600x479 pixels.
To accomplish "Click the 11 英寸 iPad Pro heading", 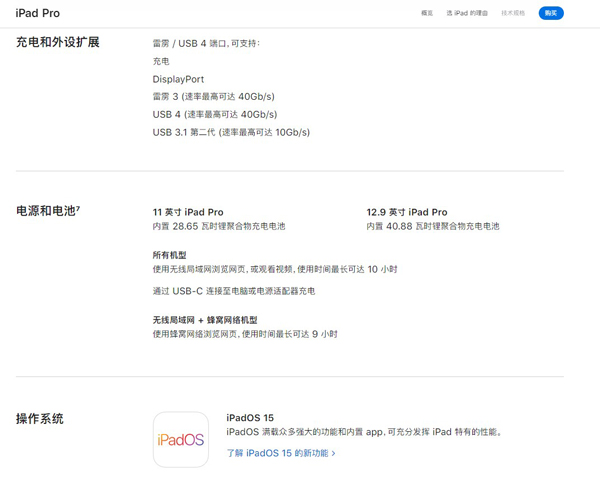I will point(188,212).
